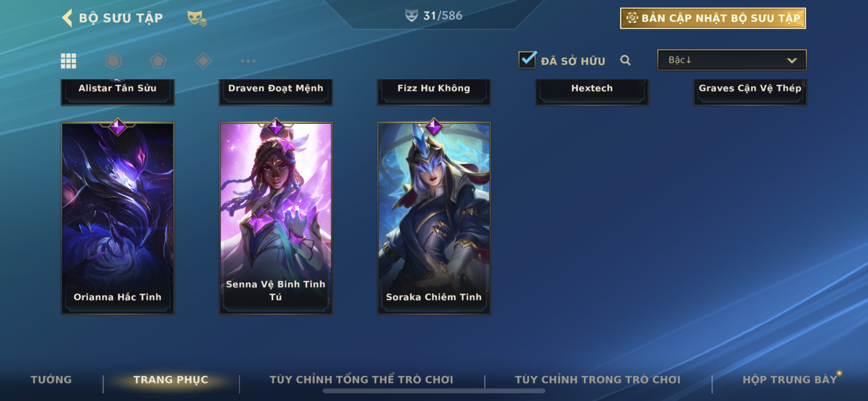Open the three-dots more filters icon
Screen dimensions: 868x401
click(x=248, y=61)
